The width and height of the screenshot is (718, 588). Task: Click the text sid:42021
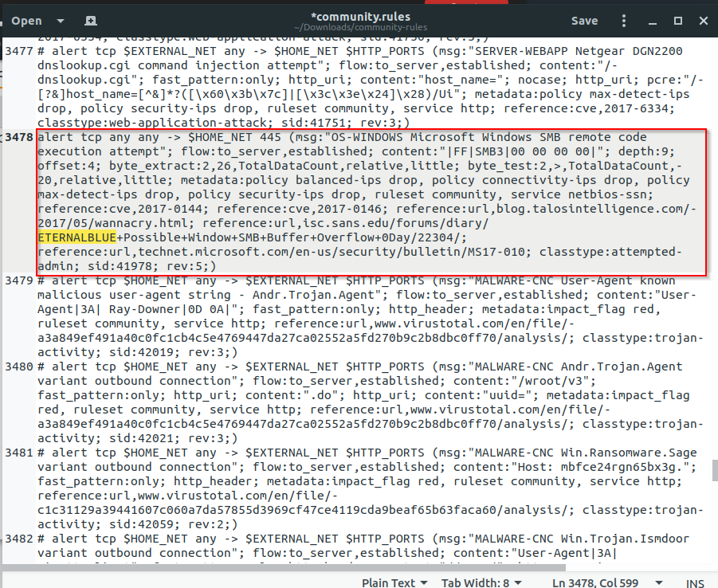[x=141, y=438]
